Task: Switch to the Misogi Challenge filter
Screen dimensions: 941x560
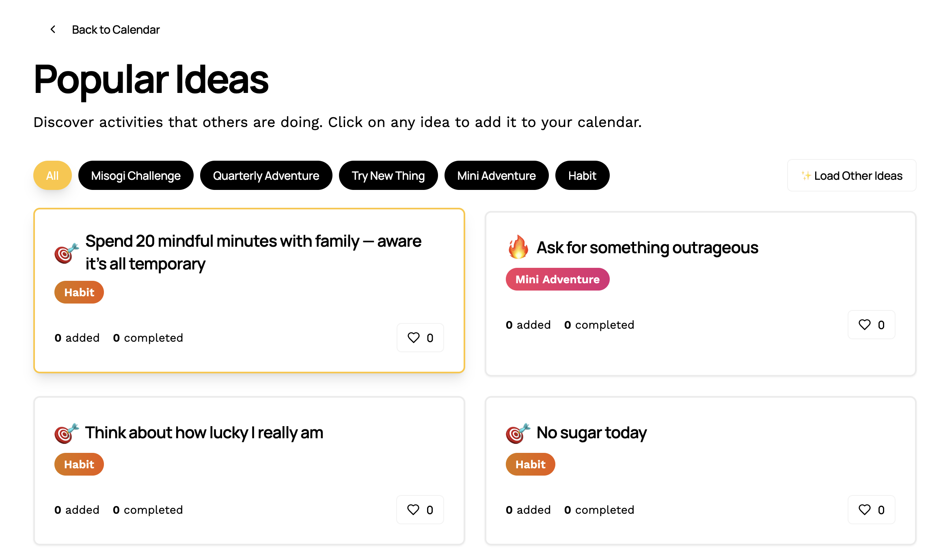Action: [136, 175]
